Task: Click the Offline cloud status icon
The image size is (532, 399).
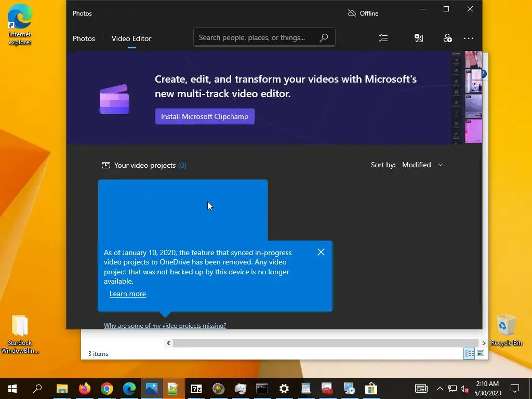Action: [352, 13]
